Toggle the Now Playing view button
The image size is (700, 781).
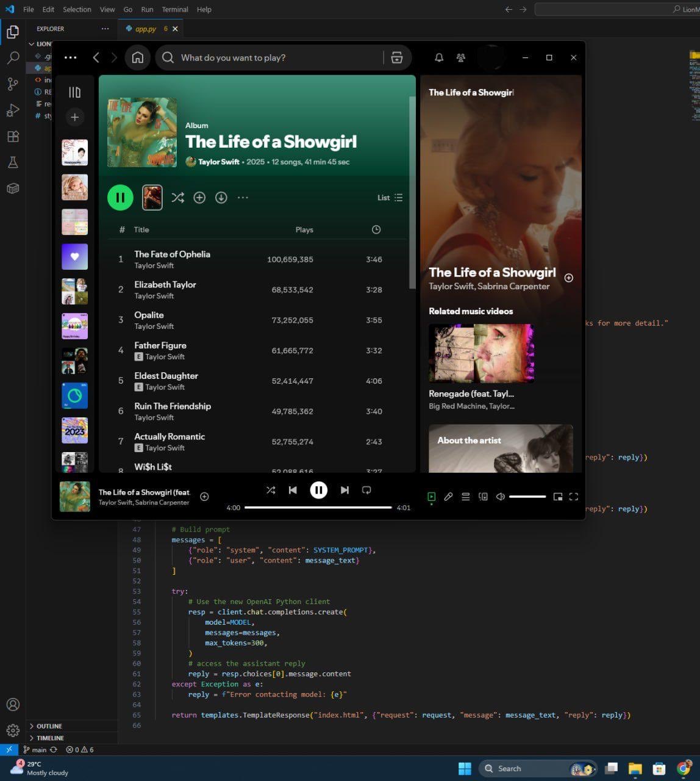(x=431, y=497)
